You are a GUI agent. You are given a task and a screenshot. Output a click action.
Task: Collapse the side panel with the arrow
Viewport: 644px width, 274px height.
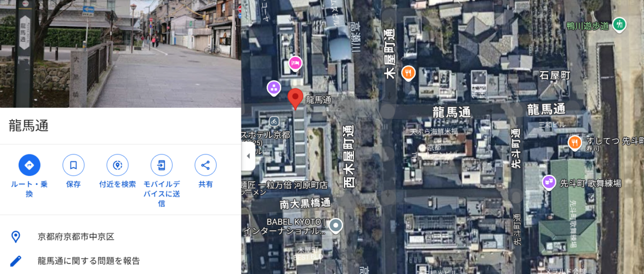click(248, 156)
